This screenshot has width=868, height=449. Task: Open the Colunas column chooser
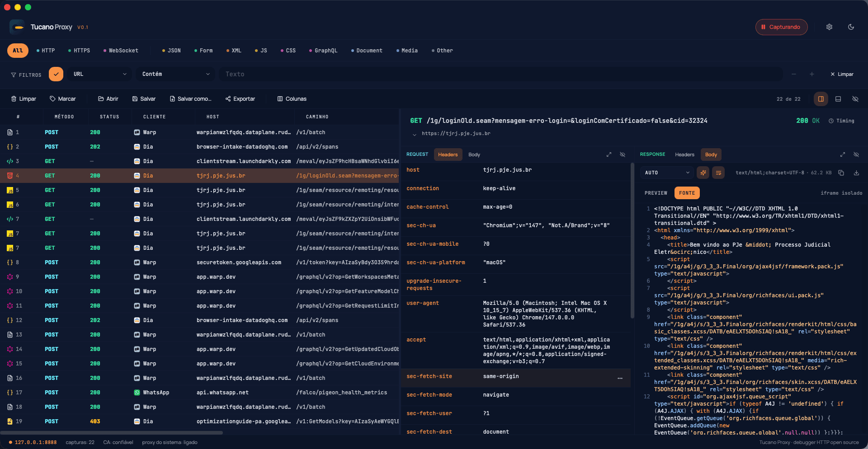pos(292,99)
